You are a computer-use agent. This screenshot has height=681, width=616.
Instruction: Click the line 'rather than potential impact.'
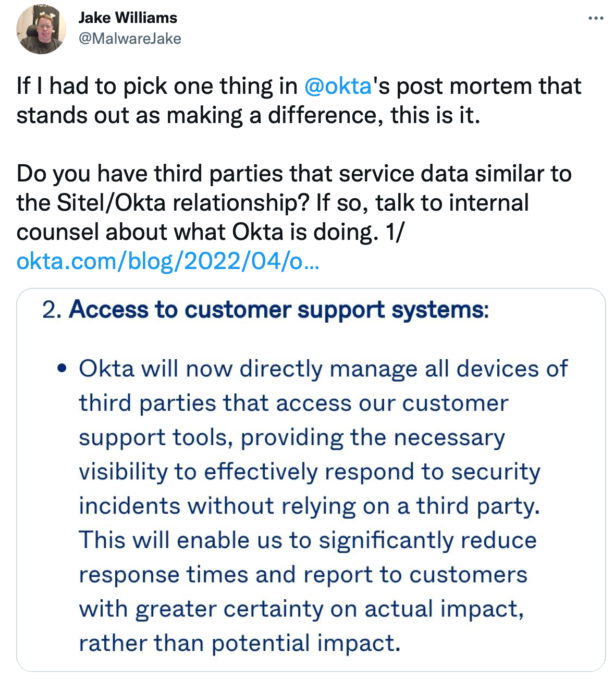pyautogui.click(x=240, y=643)
